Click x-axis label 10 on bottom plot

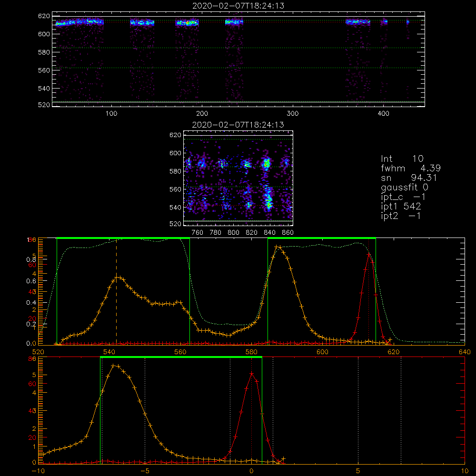[x=465, y=471]
